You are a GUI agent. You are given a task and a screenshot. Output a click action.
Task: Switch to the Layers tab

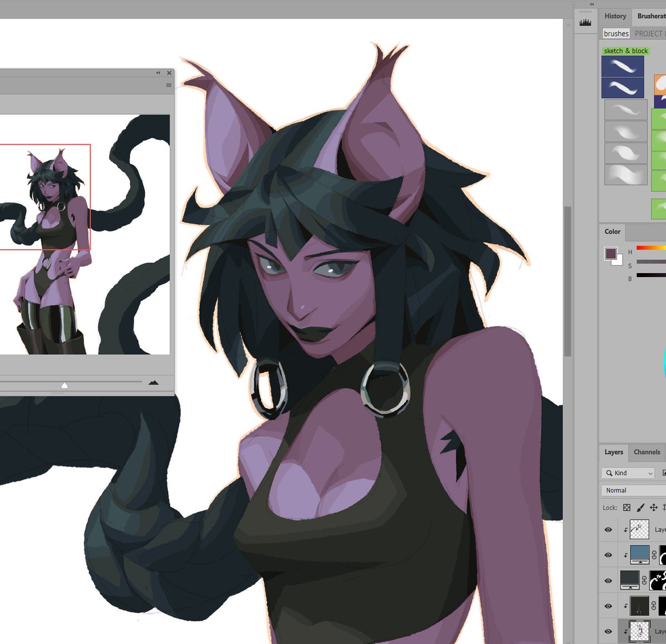coord(613,452)
